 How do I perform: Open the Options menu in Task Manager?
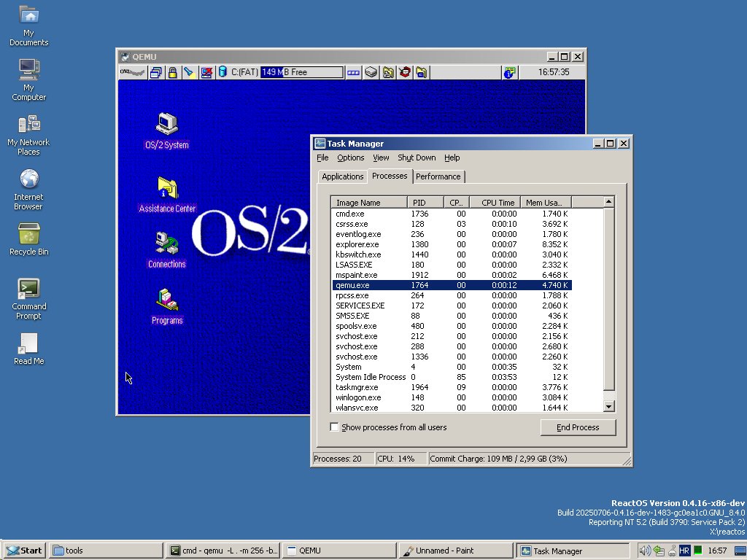point(351,157)
